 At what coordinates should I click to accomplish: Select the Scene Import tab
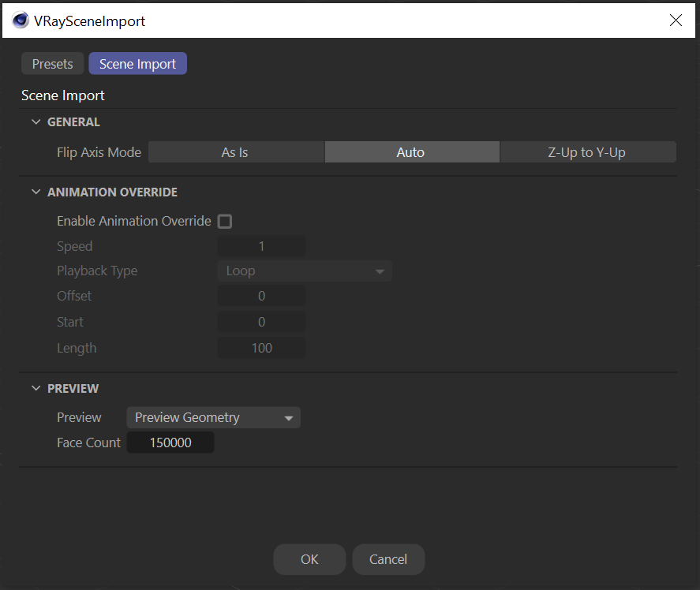coord(137,64)
